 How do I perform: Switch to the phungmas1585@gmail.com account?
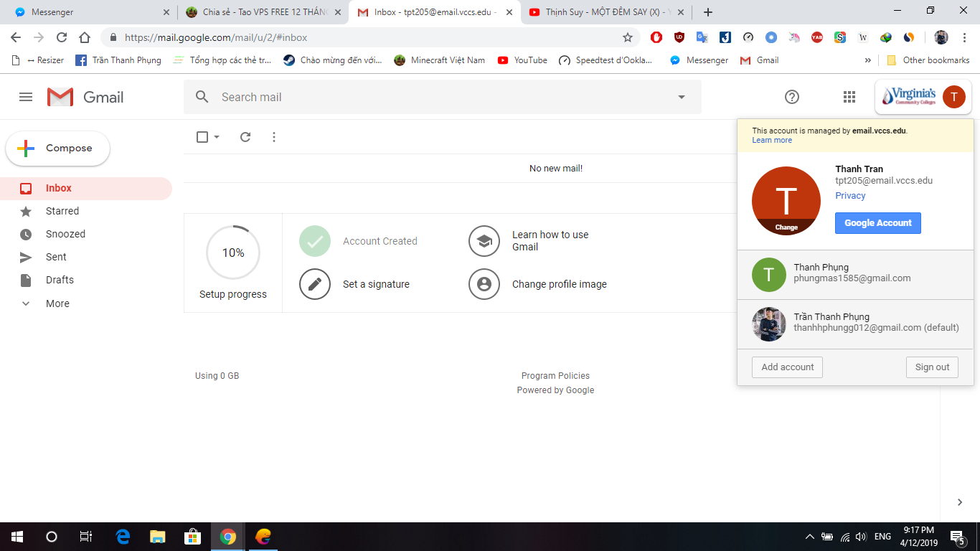coord(855,275)
